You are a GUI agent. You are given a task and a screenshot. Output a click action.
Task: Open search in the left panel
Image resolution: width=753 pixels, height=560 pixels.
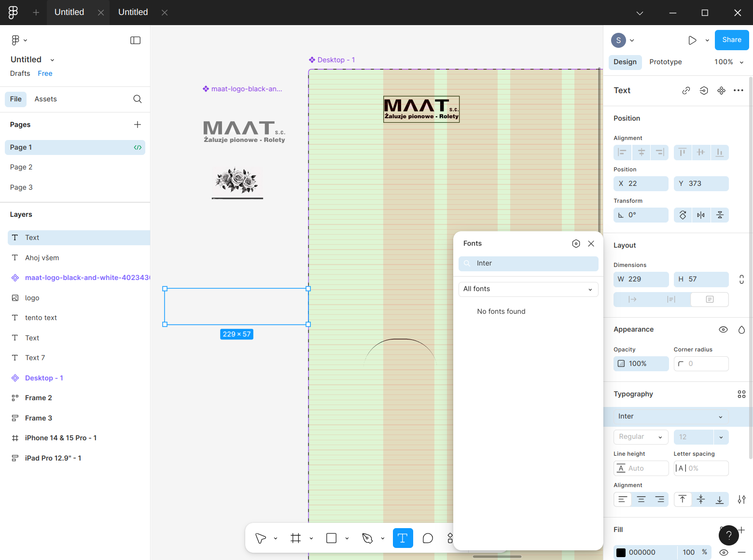click(138, 99)
